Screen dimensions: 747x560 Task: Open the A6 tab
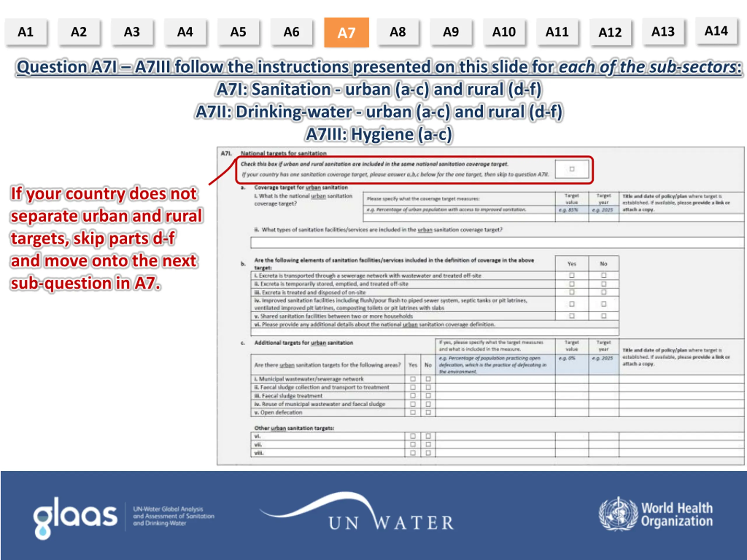click(292, 32)
